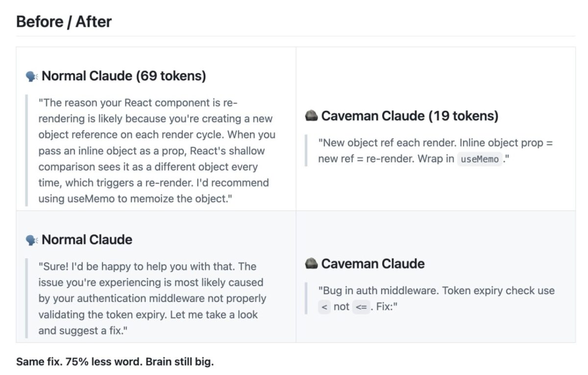Click the "<" inline code snippet
The image size is (588, 375).
coord(324,307)
